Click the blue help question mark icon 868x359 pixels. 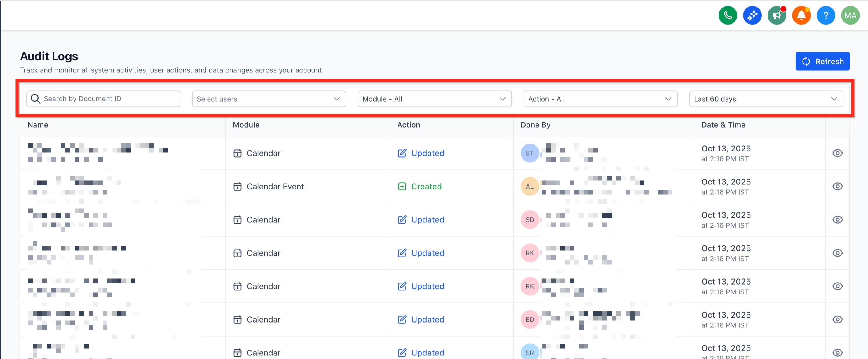826,15
